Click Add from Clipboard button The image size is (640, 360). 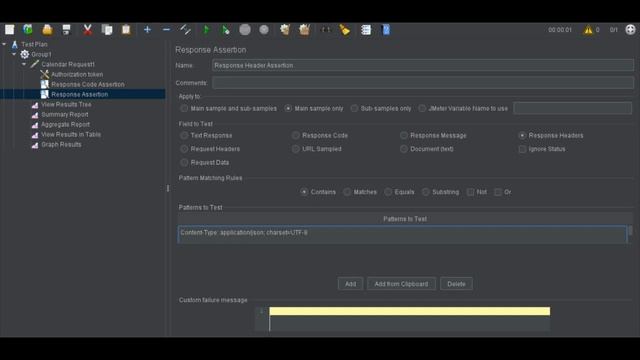pos(401,284)
